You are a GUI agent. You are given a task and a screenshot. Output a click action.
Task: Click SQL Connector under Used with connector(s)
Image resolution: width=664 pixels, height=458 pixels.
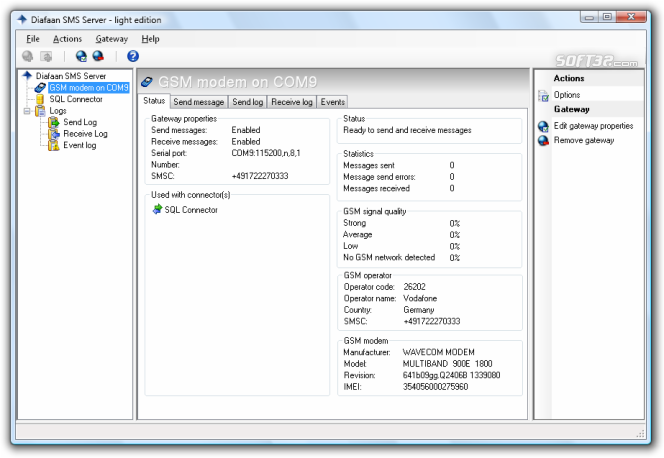191,210
